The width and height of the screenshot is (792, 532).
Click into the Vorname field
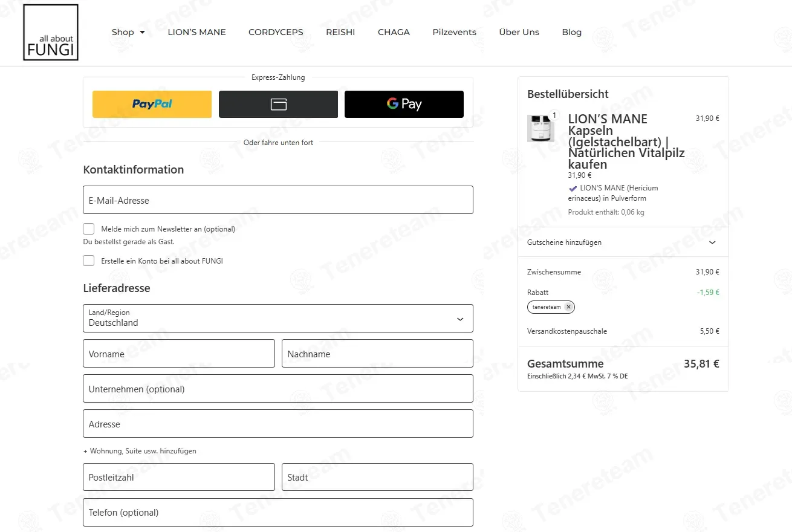click(179, 354)
